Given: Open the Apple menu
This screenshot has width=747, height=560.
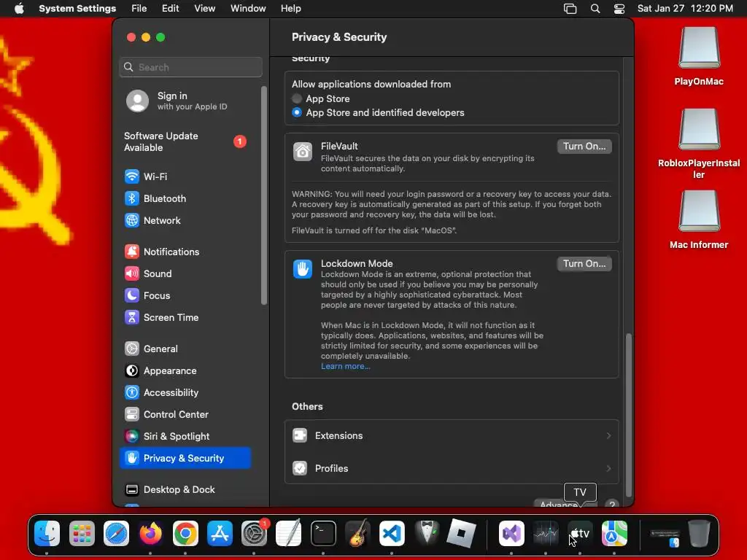Looking at the screenshot, I should [19, 9].
